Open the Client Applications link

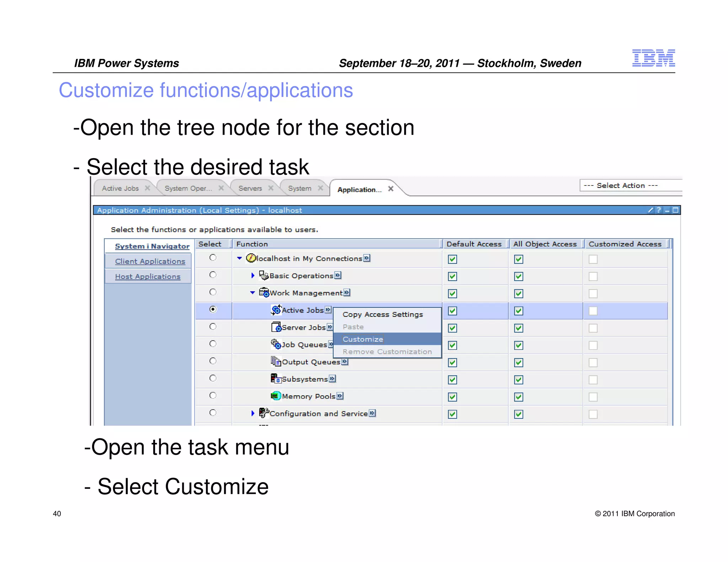click(150, 261)
